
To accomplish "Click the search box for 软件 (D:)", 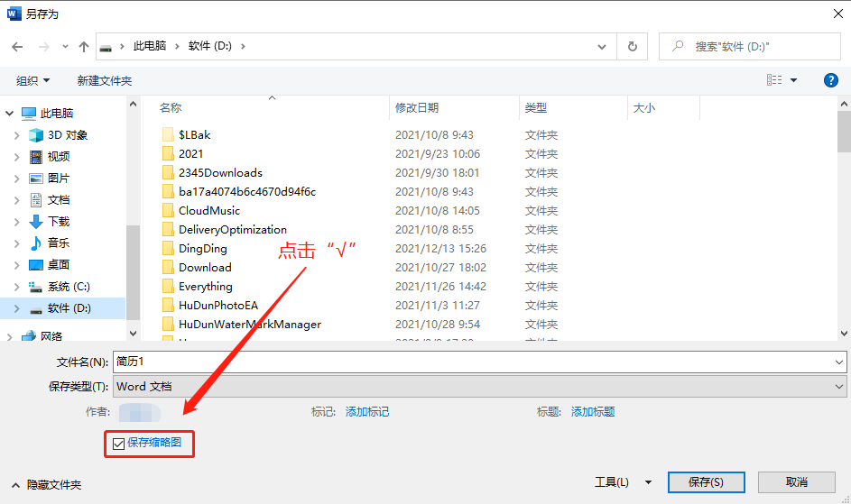I will (x=750, y=47).
